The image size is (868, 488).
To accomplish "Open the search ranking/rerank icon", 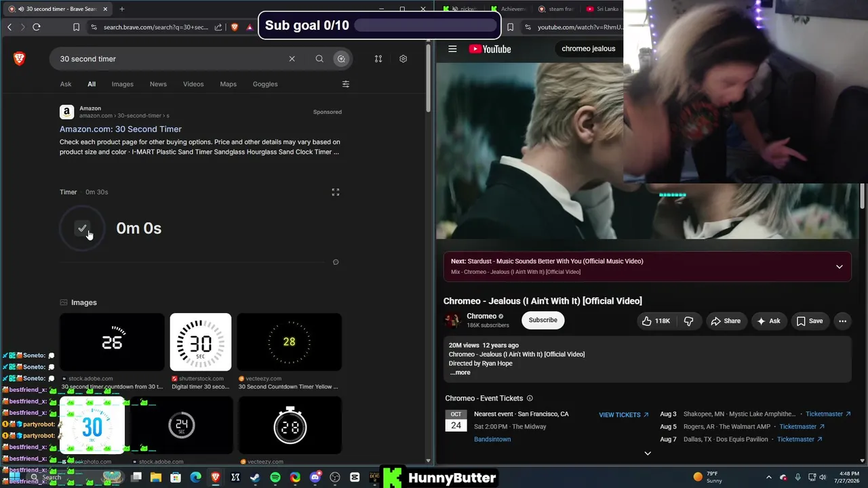I will 378,59.
